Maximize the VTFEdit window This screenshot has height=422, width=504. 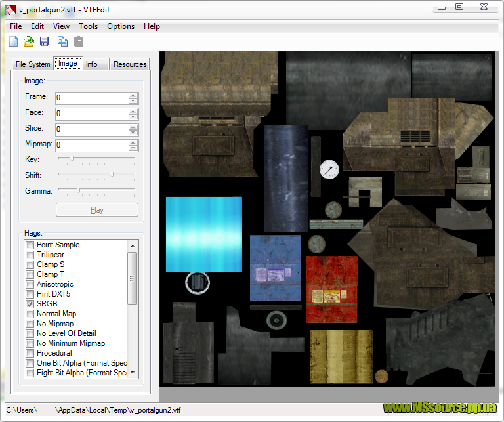tap(459, 7)
